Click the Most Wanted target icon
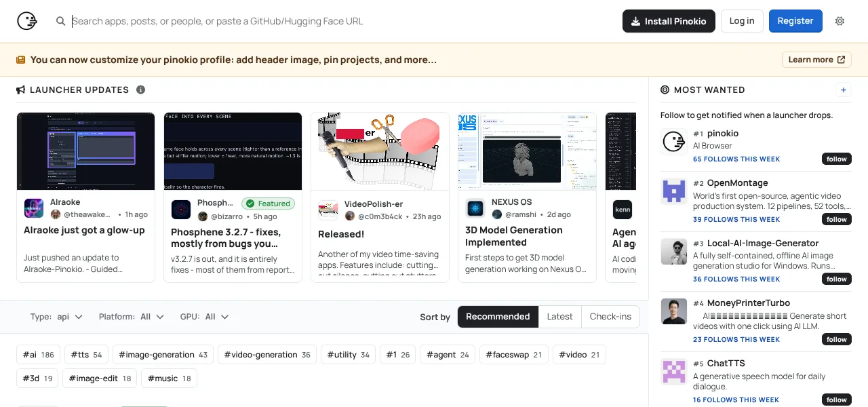The height and width of the screenshot is (407, 868). click(x=665, y=90)
